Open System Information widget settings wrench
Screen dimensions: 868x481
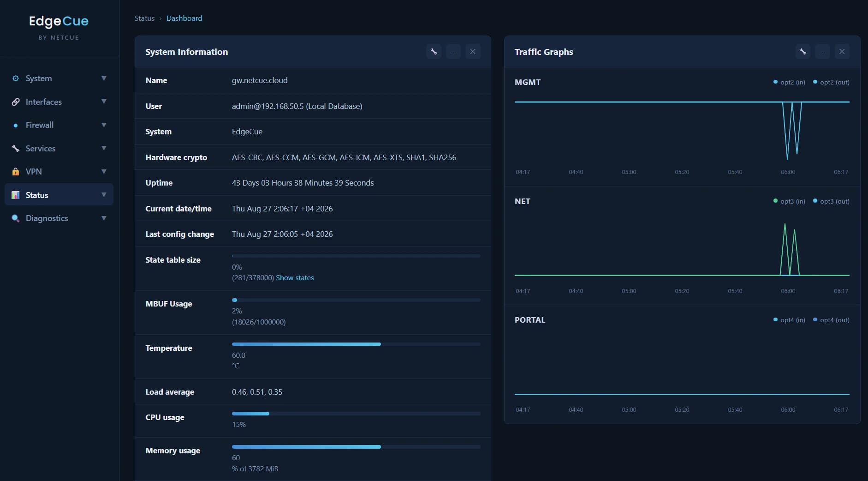tap(434, 52)
